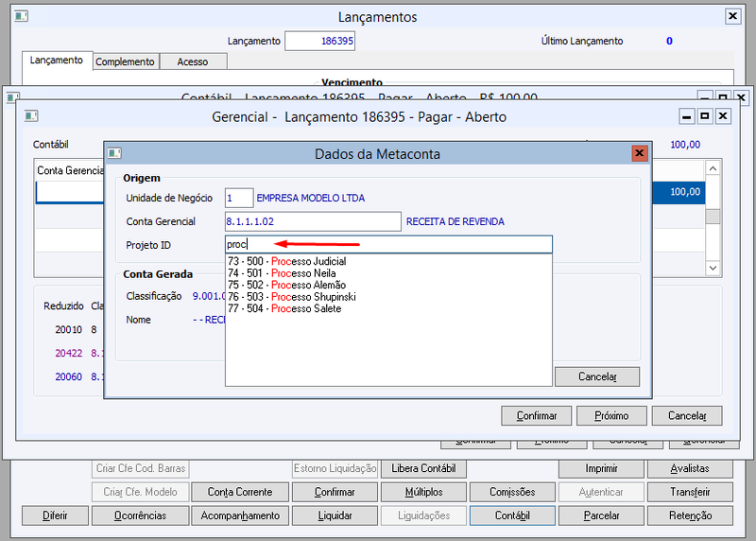Minimize the Gerencial window
This screenshot has width=756, height=541.
tap(687, 116)
